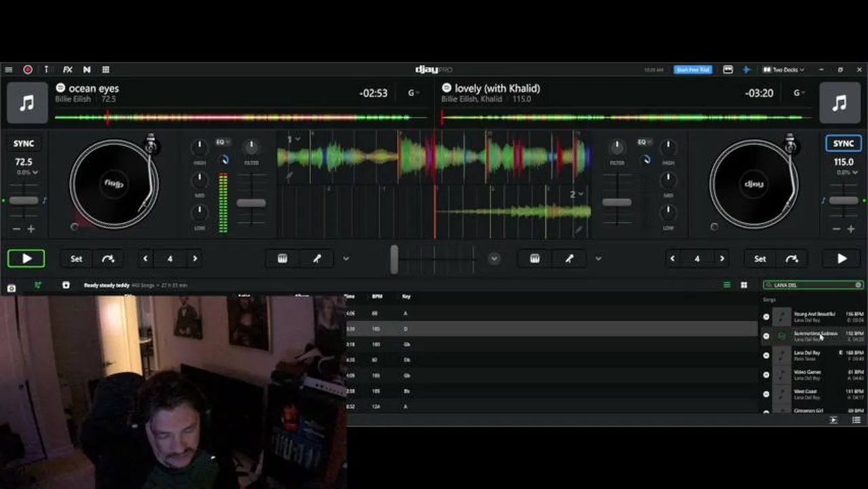
Task: Open the Spotify source tab in library
Action: 38,285
